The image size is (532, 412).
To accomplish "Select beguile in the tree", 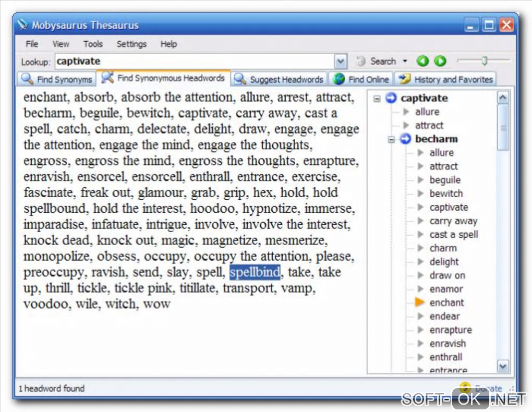I will pos(445,180).
